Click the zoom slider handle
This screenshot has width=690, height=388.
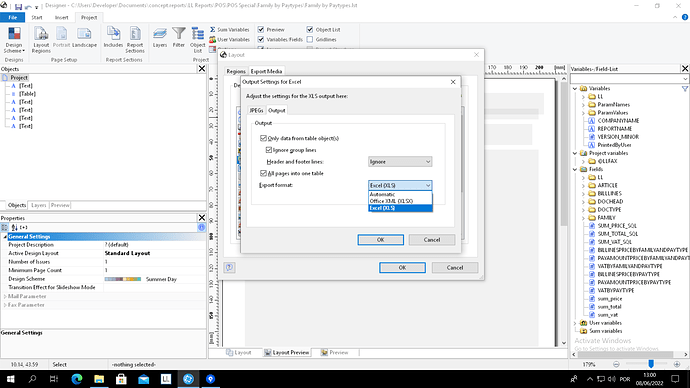point(651,364)
